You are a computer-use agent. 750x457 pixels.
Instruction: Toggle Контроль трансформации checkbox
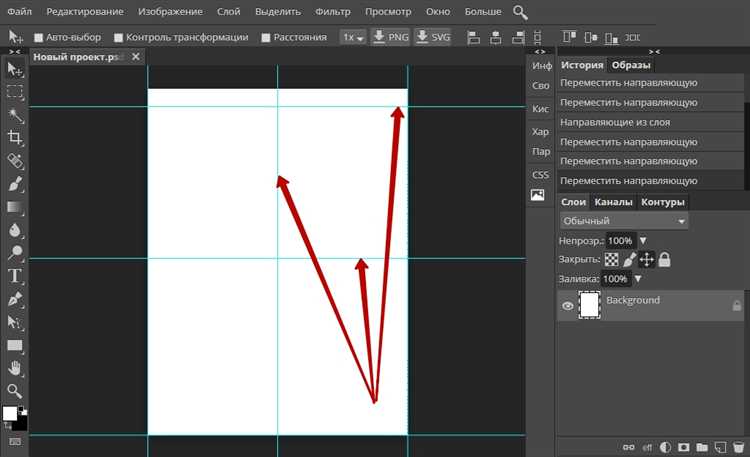(119, 37)
